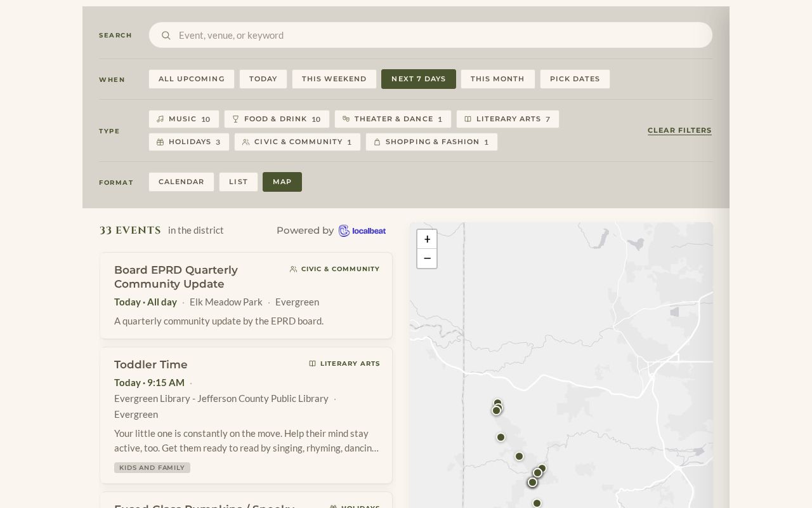Filter by Food & Drink type
Viewport: 812px width, 508px height.
click(x=277, y=119)
